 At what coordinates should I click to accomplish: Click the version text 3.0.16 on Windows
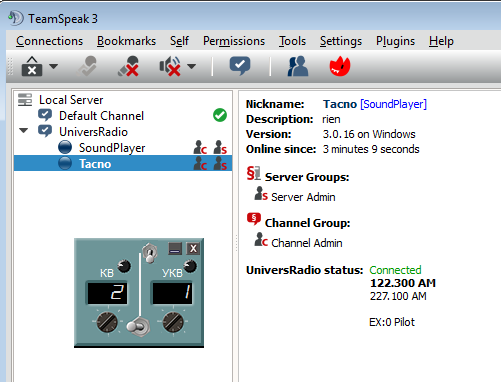pos(369,134)
